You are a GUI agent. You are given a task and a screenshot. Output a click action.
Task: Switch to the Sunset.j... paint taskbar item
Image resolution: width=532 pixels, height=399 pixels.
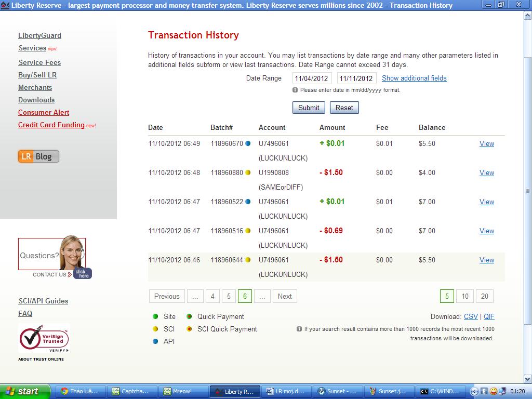pyautogui.click(x=390, y=391)
